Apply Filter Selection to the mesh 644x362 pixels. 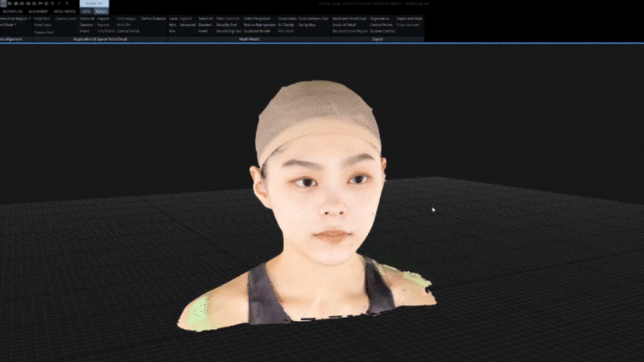(x=228, y=19)
